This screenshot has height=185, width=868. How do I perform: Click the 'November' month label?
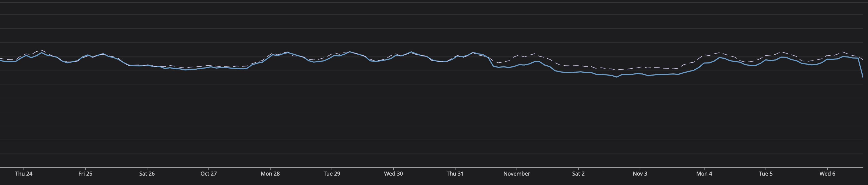click(x=517, y=173)
